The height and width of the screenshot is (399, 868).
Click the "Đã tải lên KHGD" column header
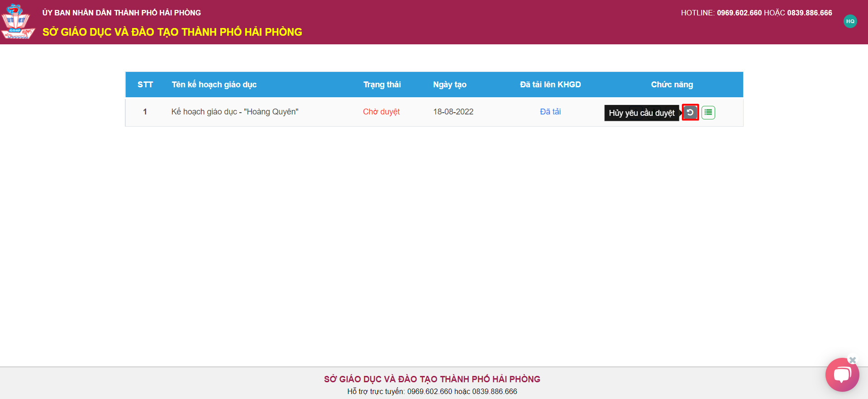tap(550, 85)
